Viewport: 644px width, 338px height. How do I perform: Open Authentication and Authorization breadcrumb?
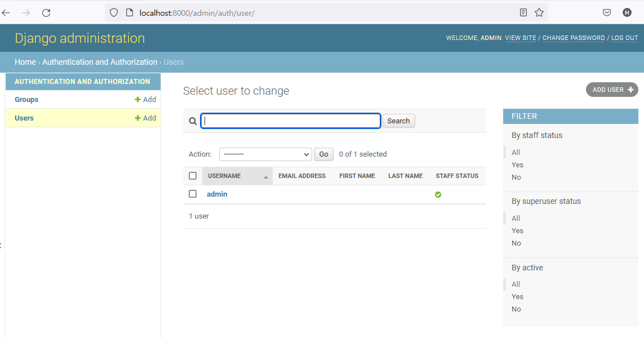click(x=100, y=62)
